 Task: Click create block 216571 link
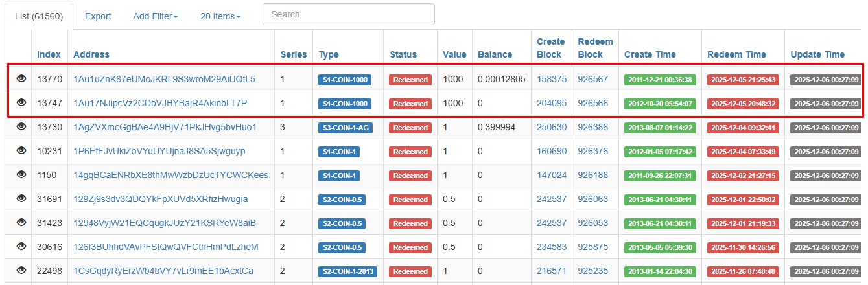(552, 271)
